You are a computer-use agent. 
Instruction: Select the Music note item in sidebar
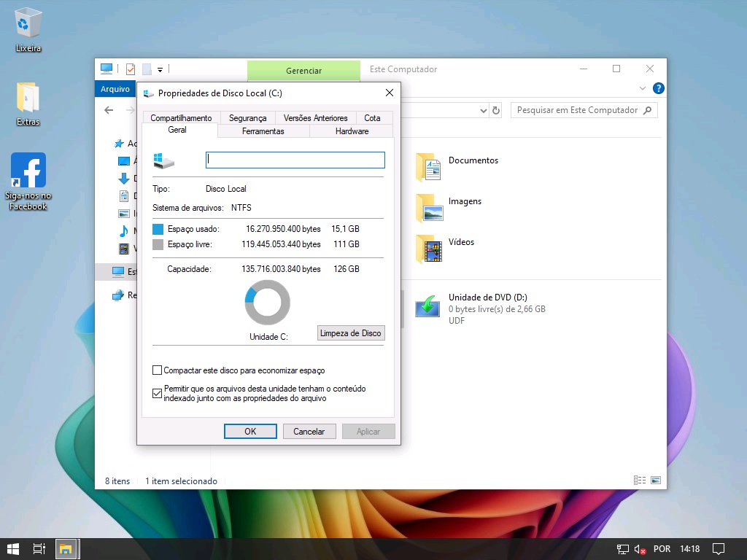(x=123, y=231)
